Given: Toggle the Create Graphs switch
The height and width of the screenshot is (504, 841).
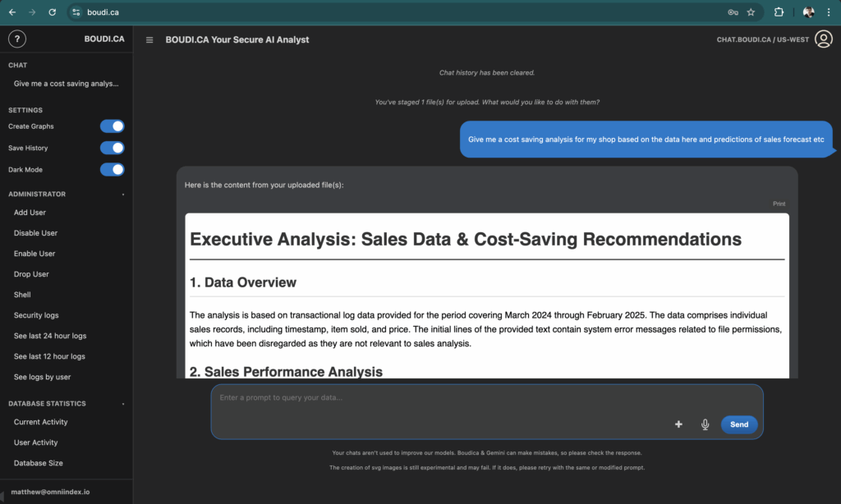Looking at the screenshot, I should tap(112, 126).
